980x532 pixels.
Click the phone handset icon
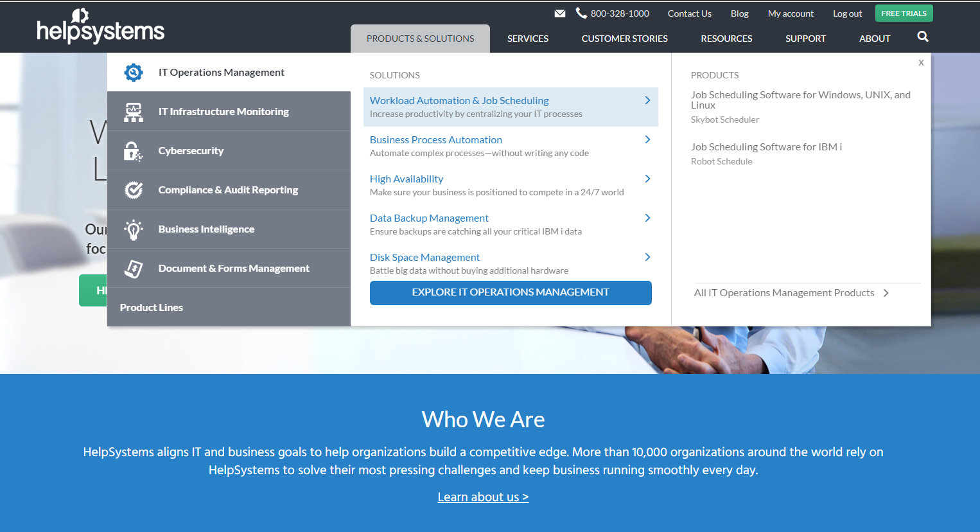(581, 13)
